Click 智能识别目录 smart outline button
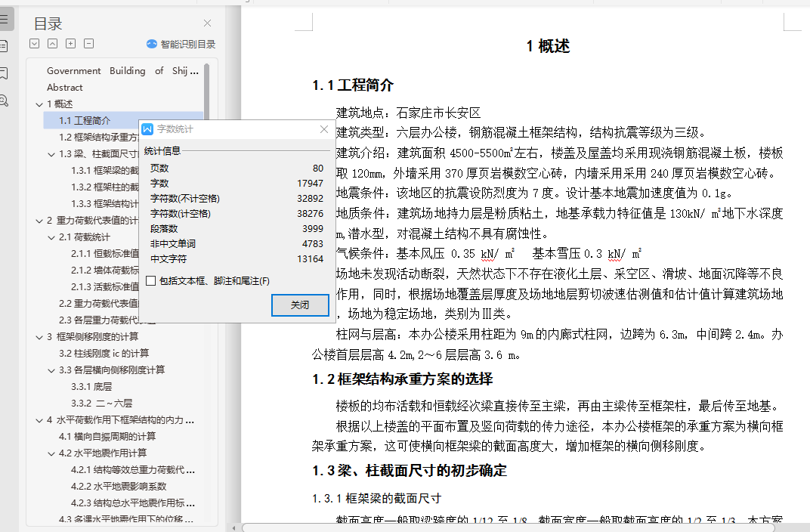810x532 pixels. coord(181,44)
